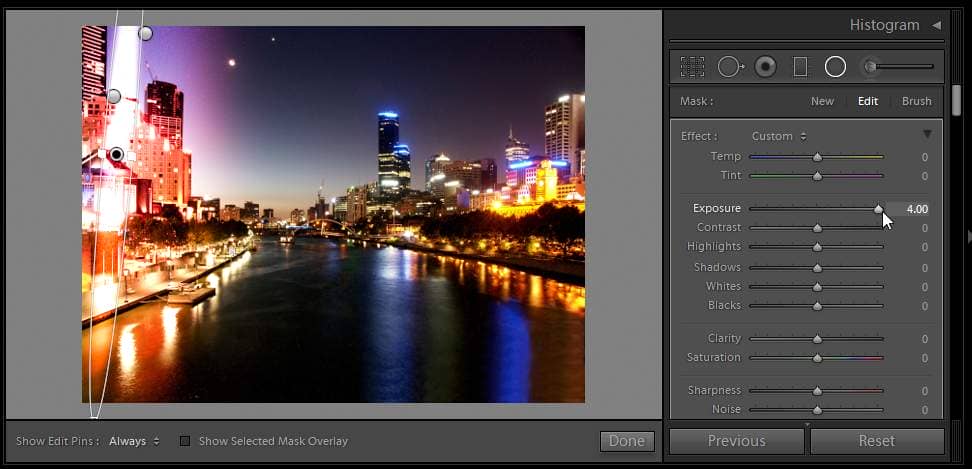The image size is (972, 469).
Task: Choose the Graduated Filter tool
Action: 800,67
